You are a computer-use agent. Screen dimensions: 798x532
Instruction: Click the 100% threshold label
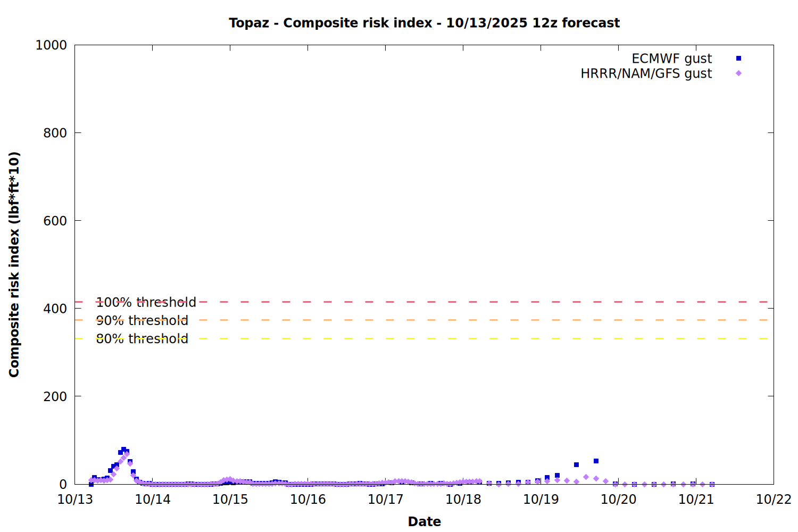(x=146, y=302)
